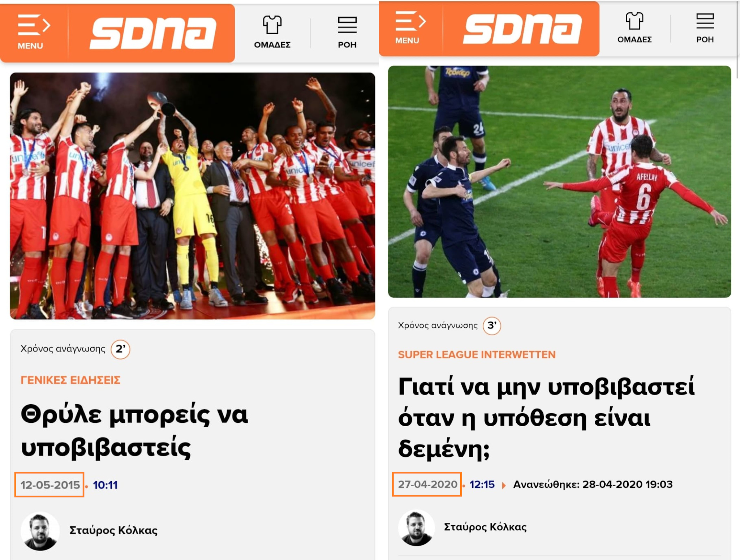Click the Ανανεώθηκε 28-04-2020 update timestamp

593,484
